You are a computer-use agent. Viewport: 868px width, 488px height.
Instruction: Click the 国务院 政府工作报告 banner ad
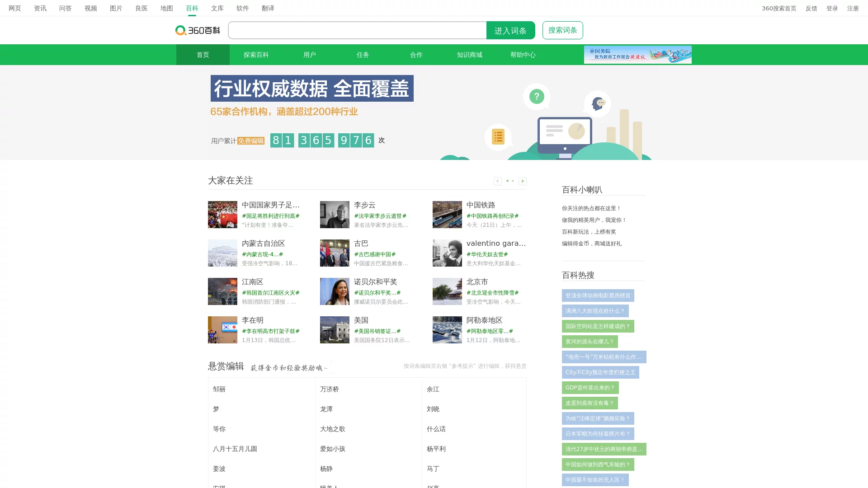637,54
